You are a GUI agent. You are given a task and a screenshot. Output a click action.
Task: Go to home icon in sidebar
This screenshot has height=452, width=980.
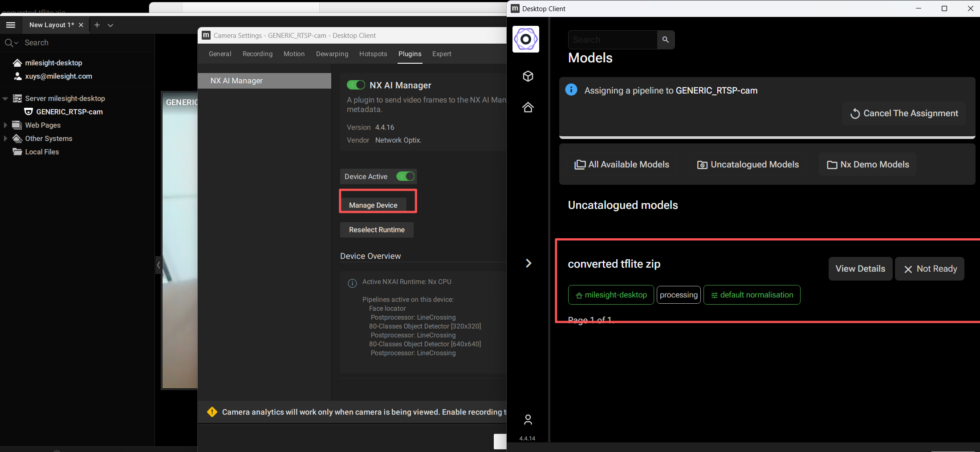pyautogui.click(x=528, y=107)
